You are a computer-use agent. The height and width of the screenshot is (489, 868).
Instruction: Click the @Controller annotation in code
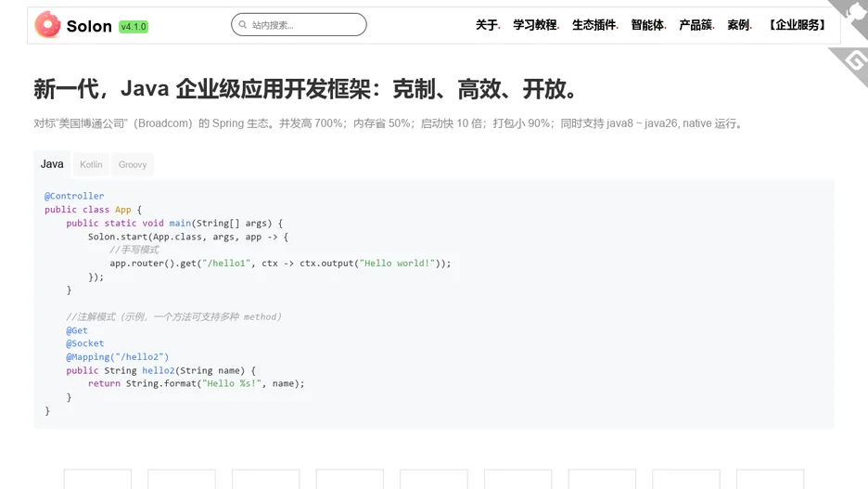point(74,196)
